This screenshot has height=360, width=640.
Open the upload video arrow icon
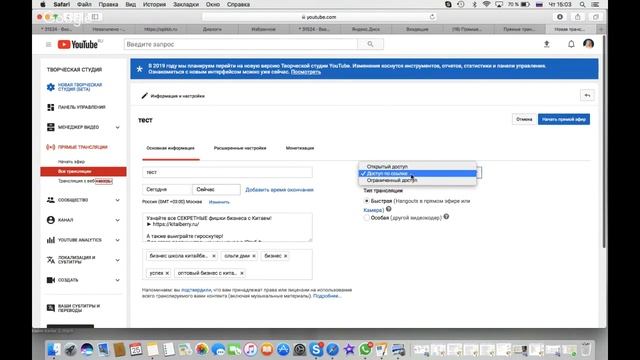(x=547, y=44)
